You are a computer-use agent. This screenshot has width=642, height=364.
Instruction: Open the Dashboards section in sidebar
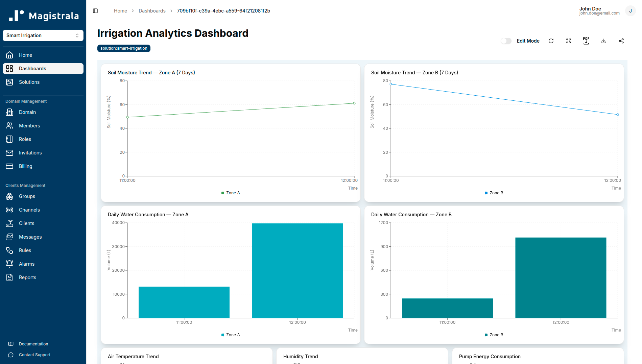click(x=32, y=68)
